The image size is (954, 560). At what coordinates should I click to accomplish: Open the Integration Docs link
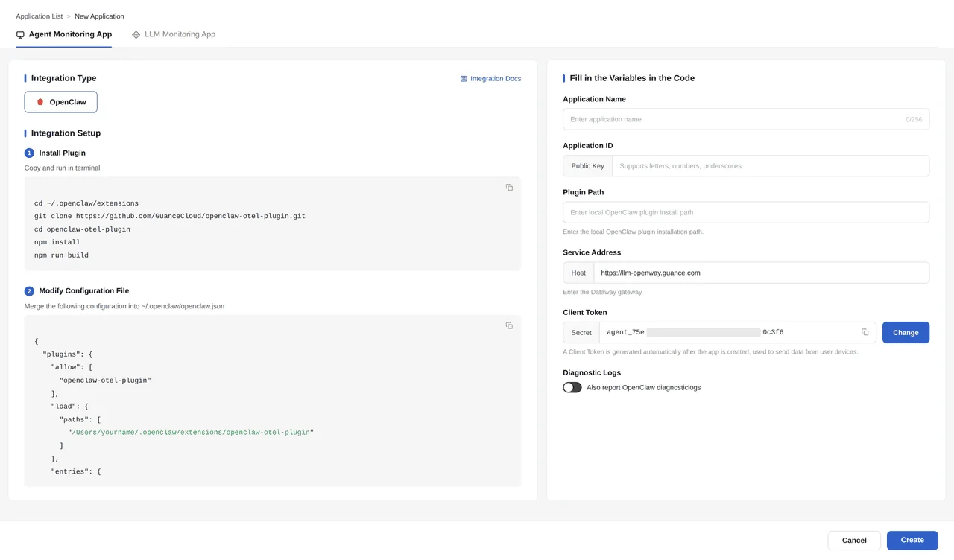(x=490, y=78)
